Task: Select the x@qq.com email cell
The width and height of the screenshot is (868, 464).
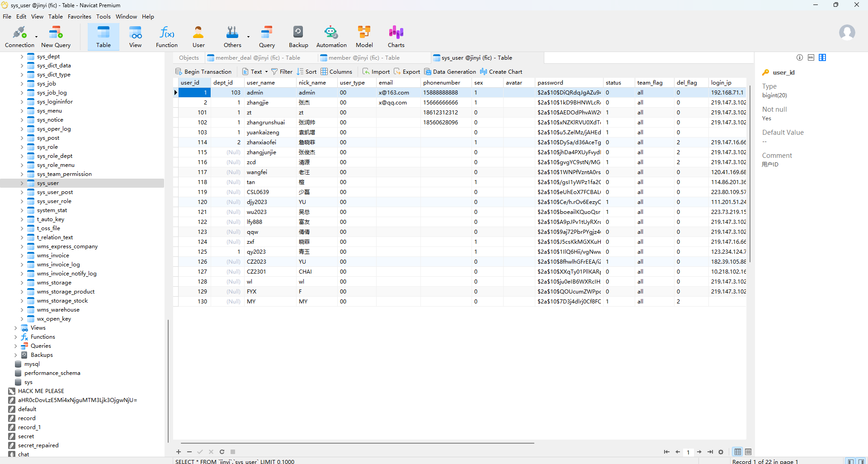Action: pyautogui.click(x=398, y=103)
